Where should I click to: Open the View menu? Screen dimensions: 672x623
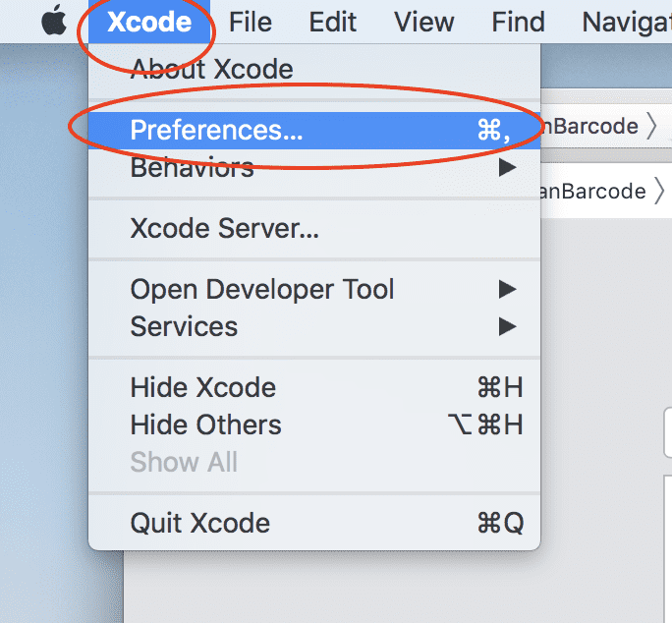point(422,22)
